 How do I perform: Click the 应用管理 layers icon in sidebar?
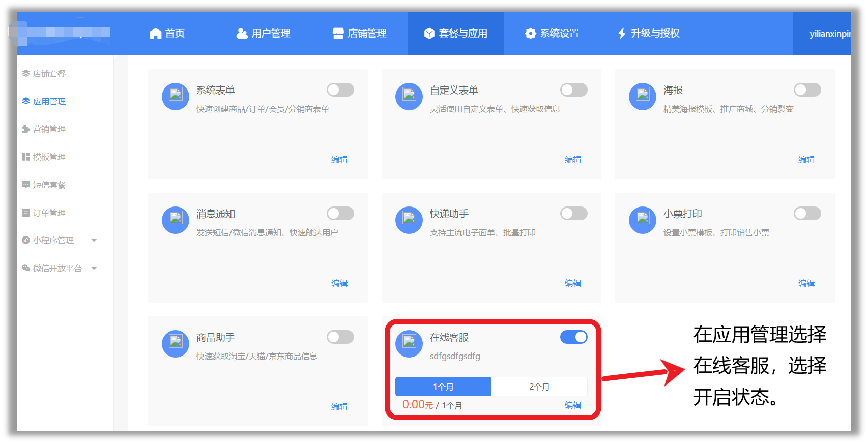point(26,101)
